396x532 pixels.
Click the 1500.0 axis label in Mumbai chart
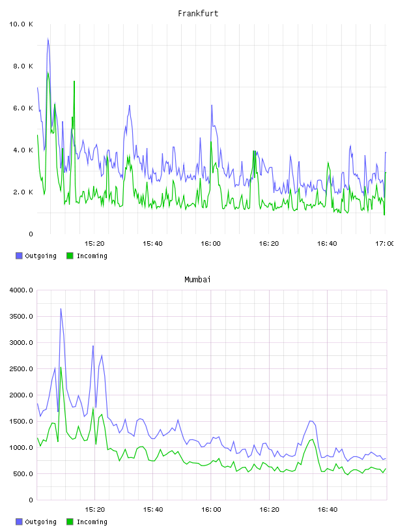[21, 421]
